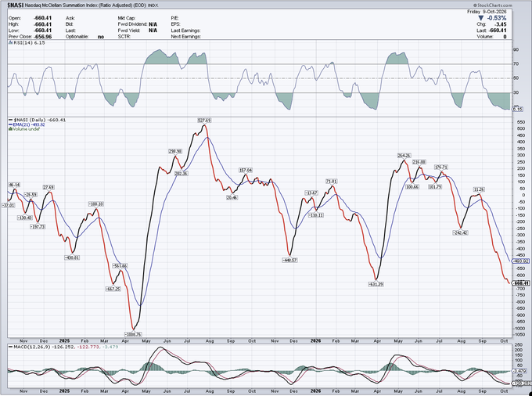Click the -1008.76 low label

[133, 334]
